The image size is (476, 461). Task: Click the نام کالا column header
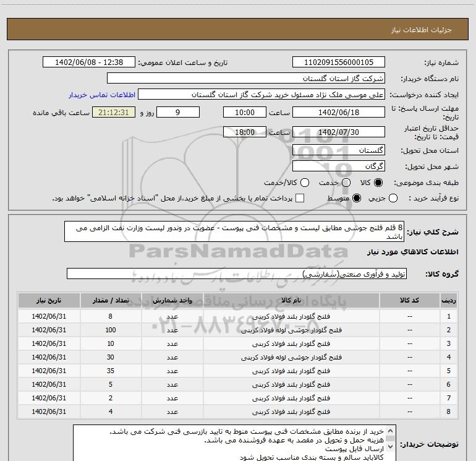[x=291, y=300]
